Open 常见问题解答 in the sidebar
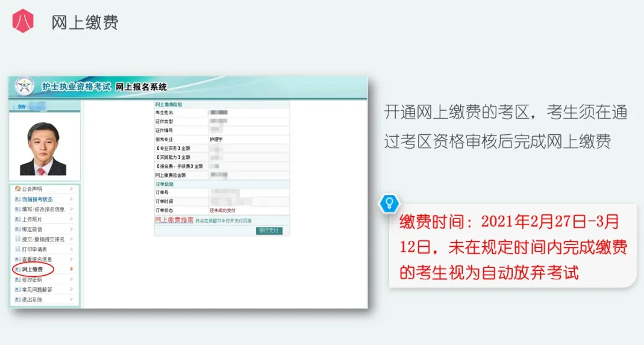The height and width of the screenshot is (345, 644). (36, 290)
